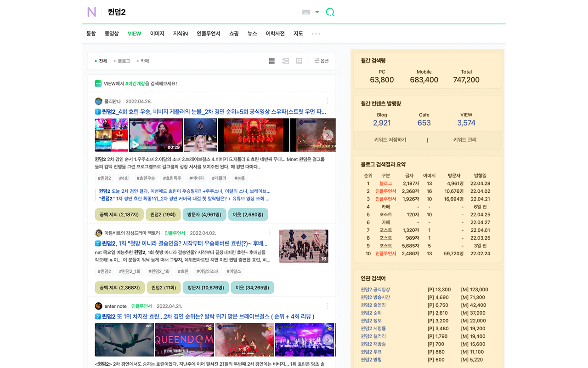The image size is (588, 368).
Task: Open the on-screen keyboard icon
Action: pos(306,12)
